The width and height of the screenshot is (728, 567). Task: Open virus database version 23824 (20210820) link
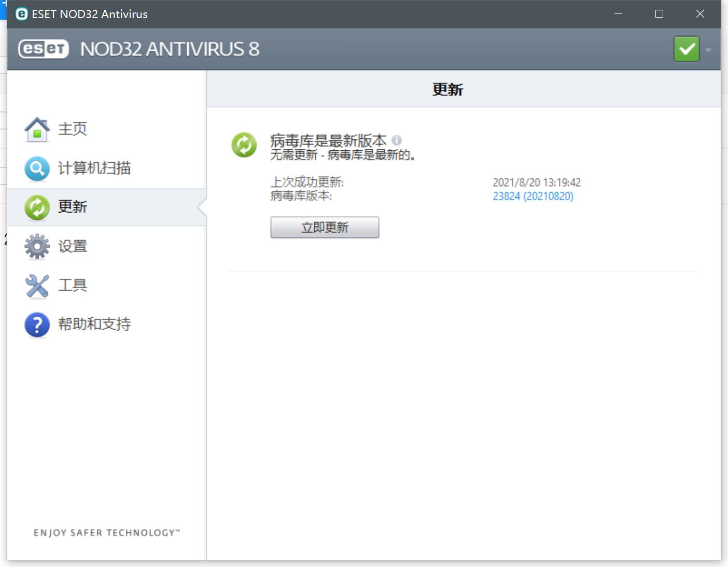(x=533, y=196)
